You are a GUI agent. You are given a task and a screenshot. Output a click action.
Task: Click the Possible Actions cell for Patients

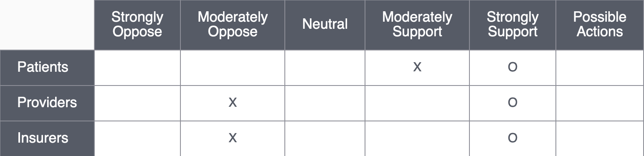[600, 68]
